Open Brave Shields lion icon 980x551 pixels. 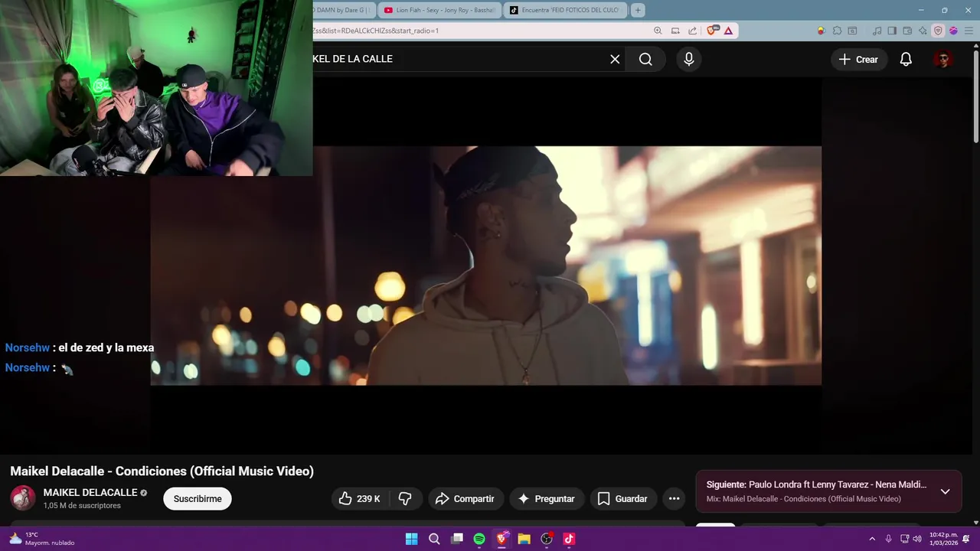pyautogui.click(x=713, y=31)
